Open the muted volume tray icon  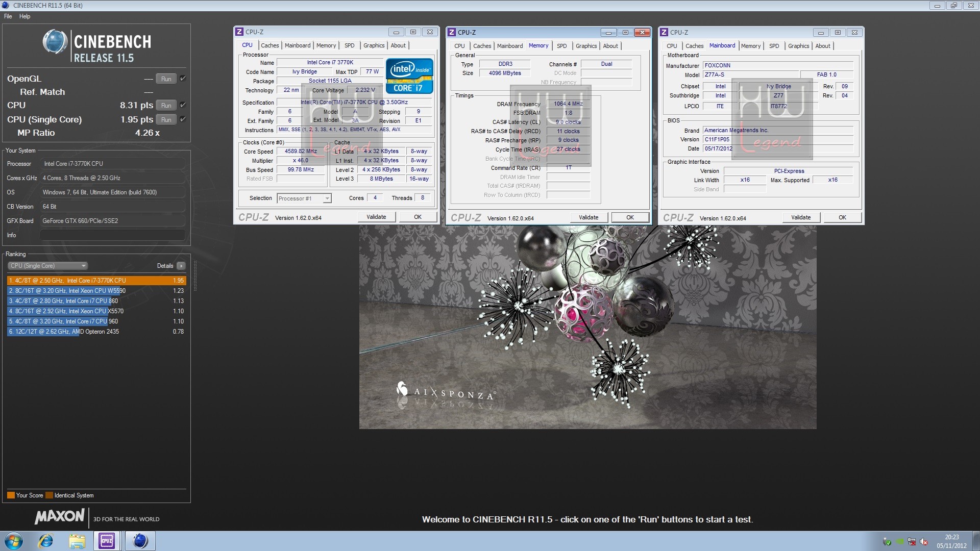924,542
